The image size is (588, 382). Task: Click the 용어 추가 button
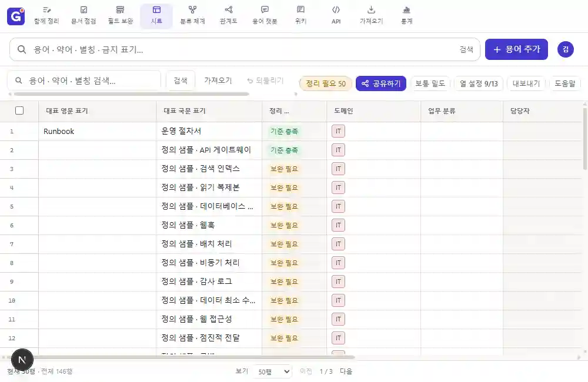point(516,49)
